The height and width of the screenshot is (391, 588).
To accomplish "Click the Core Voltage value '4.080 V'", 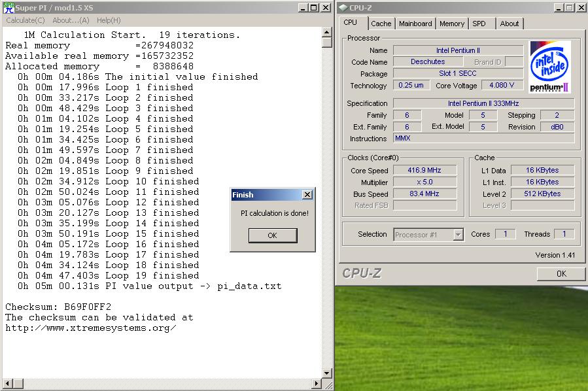I will coord(502,85).
